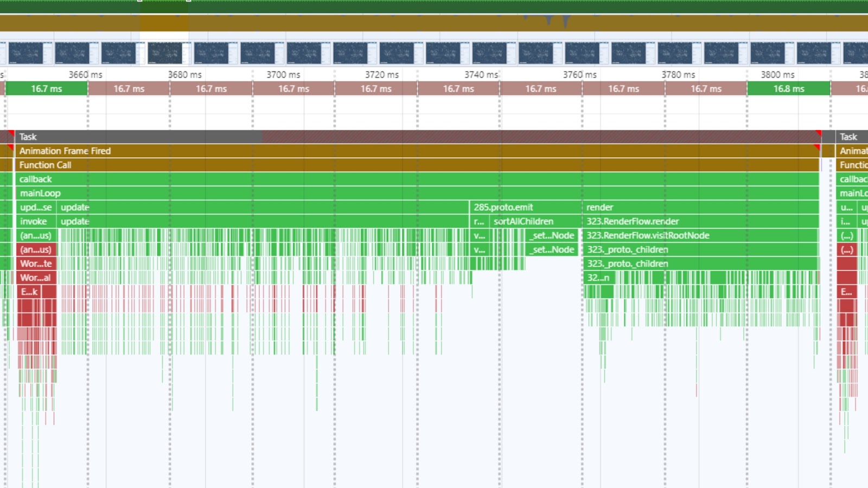Click the 3660 ms ruler label
Viewport: 868px width, 488px height.
coord(85,75)
